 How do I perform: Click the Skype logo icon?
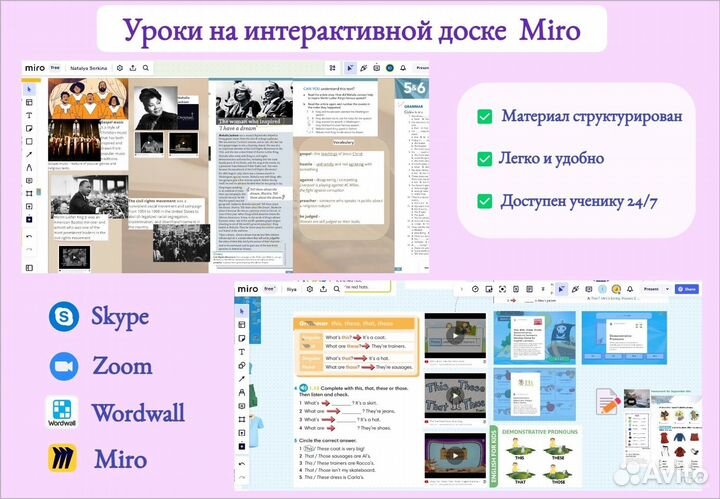pyautogui.click(x=64, y=316)
